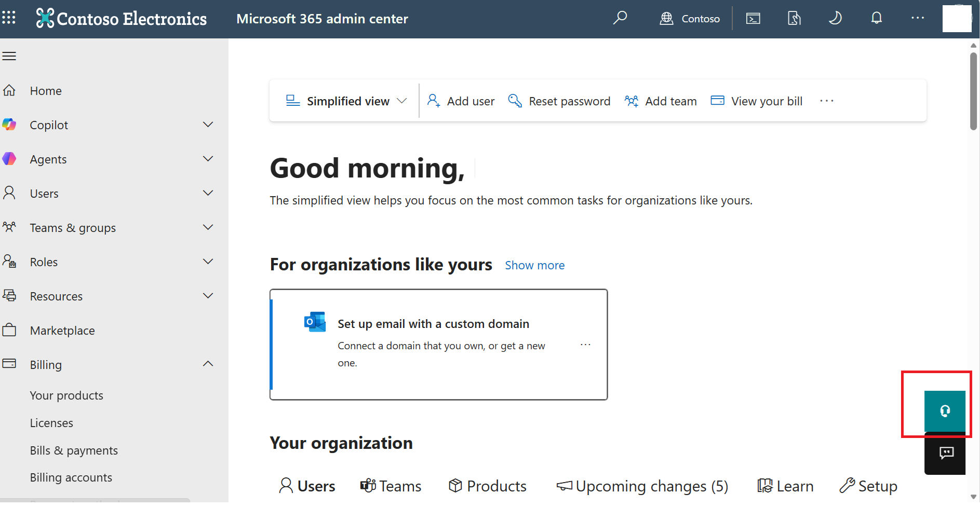Launch Cloud Shell from the header
The image size is (980, 507).
pyautogui.click(x=753, y=19)
